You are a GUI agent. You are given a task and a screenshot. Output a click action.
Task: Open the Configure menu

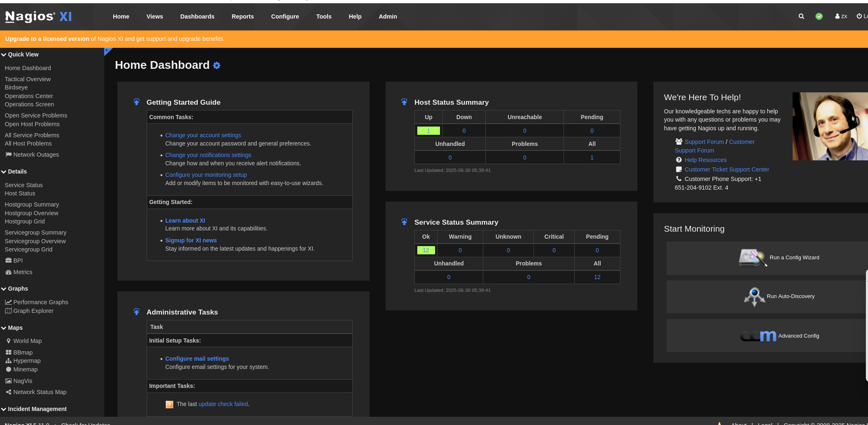click(285, 16)
